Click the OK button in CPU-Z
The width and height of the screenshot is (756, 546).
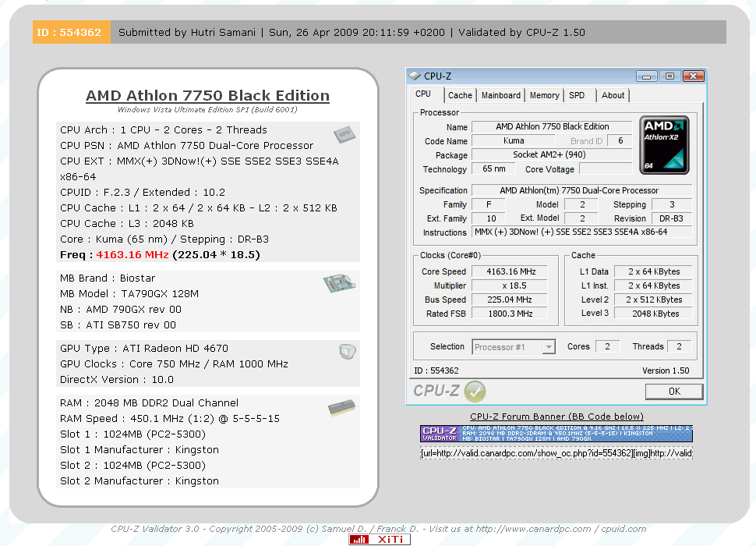pyautogui.click(x=674, y=392)
